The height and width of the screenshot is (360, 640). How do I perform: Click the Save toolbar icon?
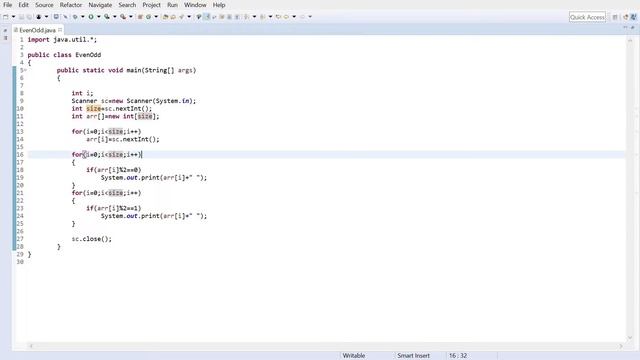(21, 17)
